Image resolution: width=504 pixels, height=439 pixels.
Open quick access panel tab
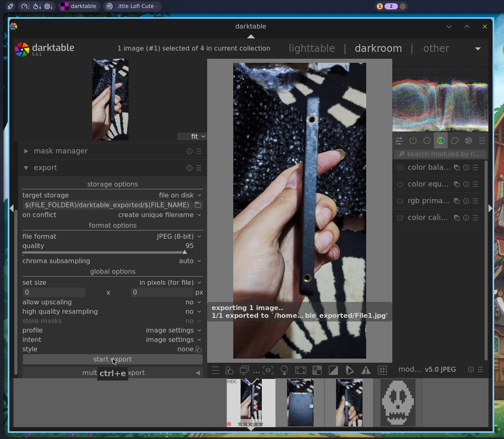point(399,141)
